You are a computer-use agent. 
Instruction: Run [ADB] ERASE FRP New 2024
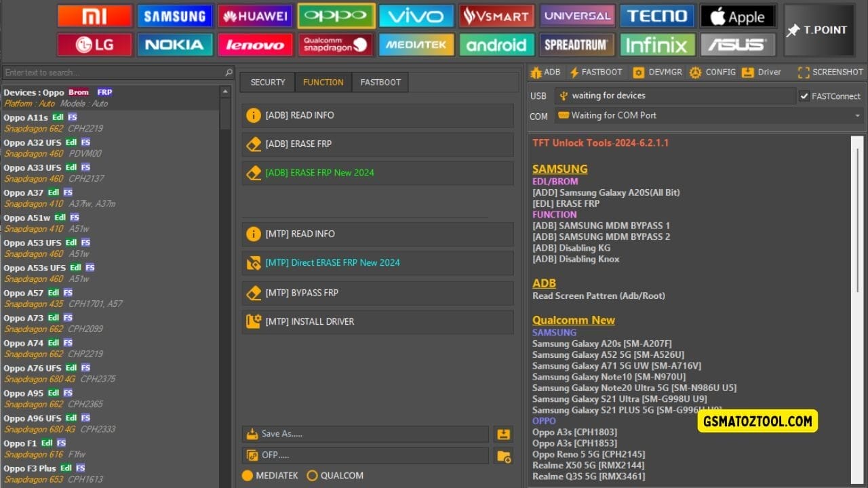(x=377, y=173)
